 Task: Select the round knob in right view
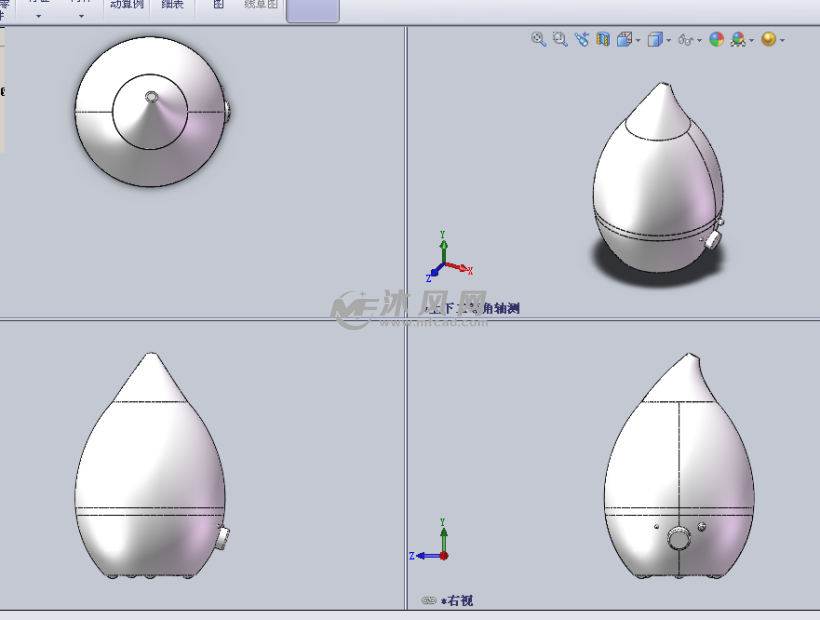pos(680,540)
